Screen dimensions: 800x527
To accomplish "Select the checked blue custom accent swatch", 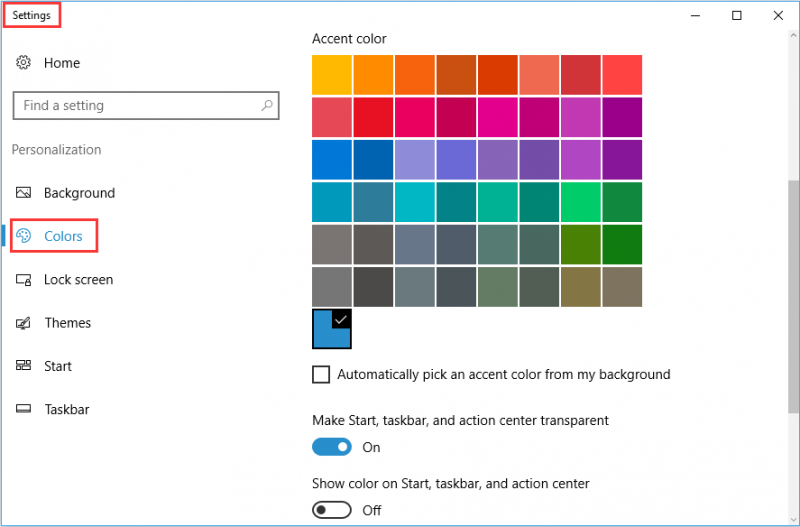I will click(332, 329).
